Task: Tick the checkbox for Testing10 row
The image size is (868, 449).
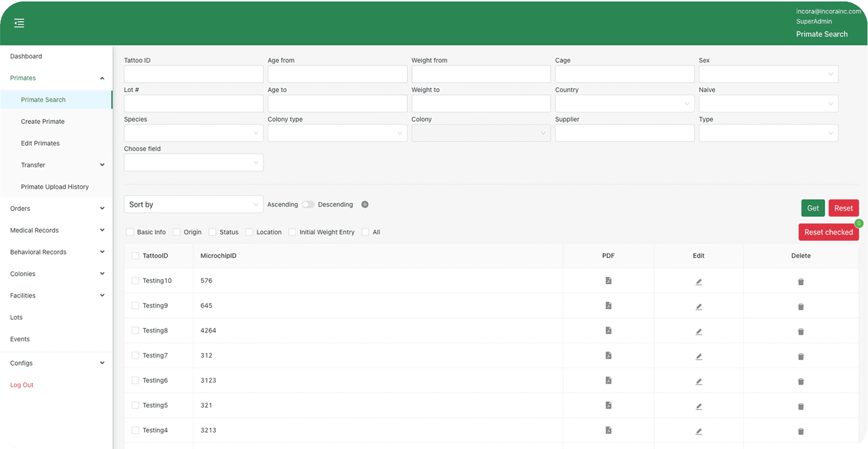Action: (135, 281)
